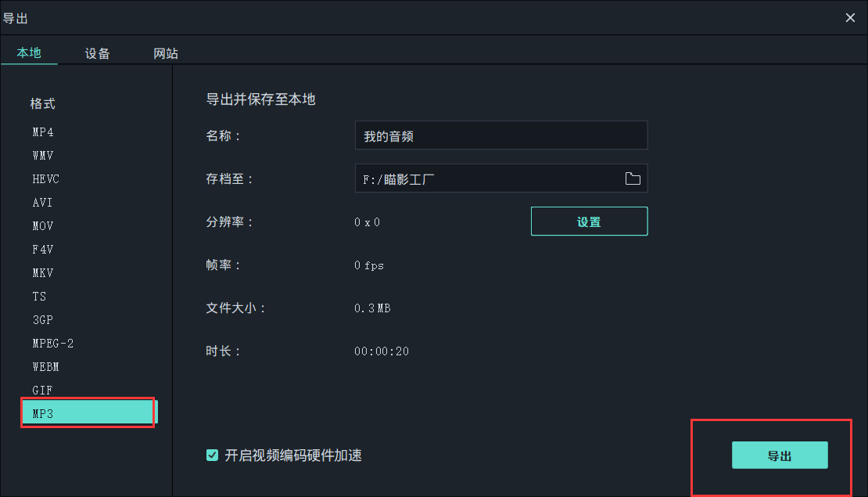Select the AVI export format

[x=42, y=202]
